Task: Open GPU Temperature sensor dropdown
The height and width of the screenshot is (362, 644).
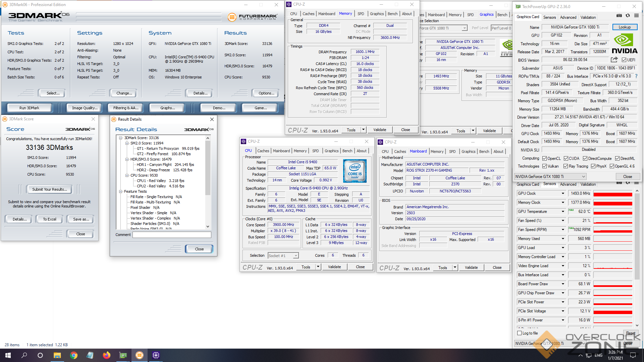Action: point(563,212)
